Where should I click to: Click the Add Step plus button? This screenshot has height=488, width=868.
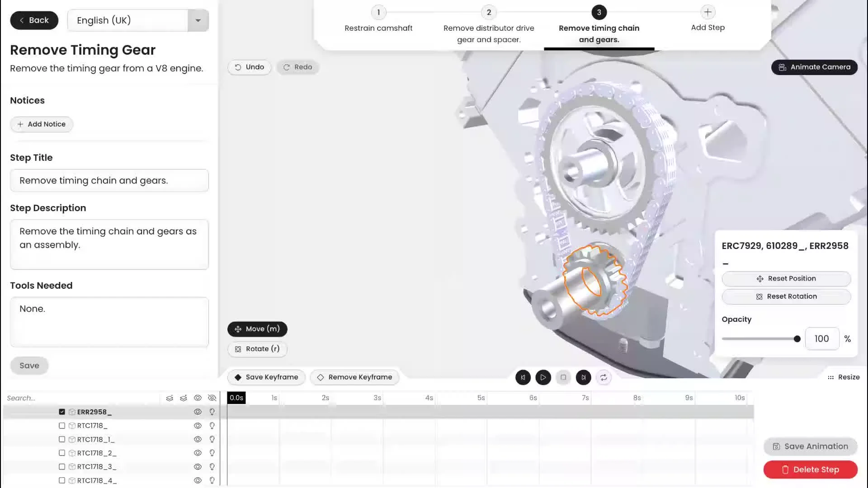click(x=708, y=12)
